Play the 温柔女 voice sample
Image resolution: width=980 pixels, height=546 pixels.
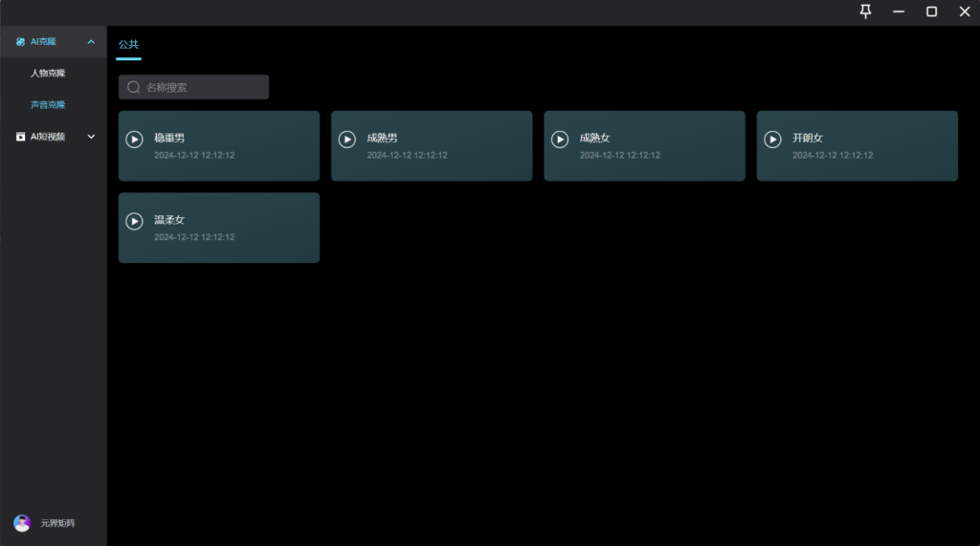point(135,221)
